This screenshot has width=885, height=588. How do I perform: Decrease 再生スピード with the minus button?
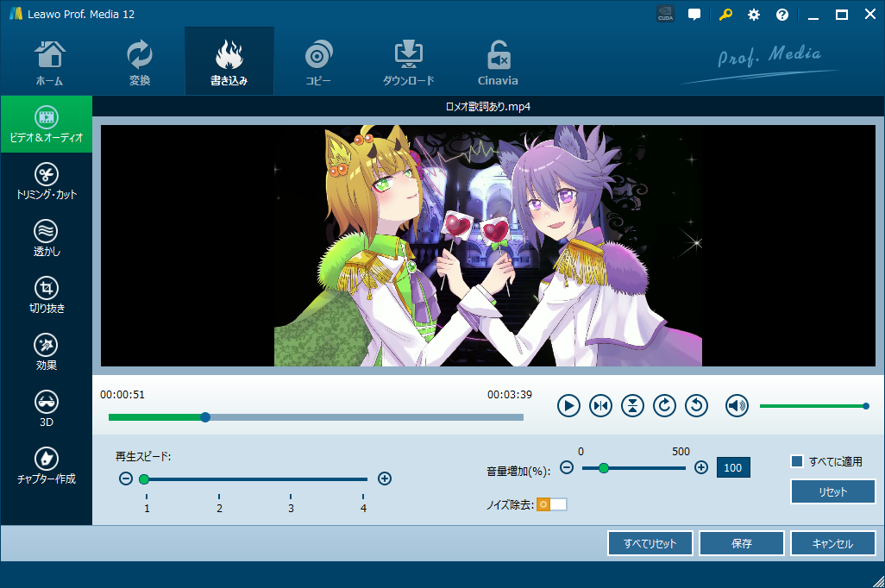point(125,479)
